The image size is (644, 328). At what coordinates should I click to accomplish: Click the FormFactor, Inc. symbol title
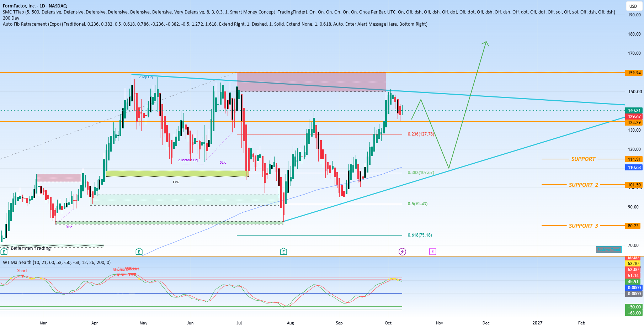pyautogui.click(x=35, y=6)
